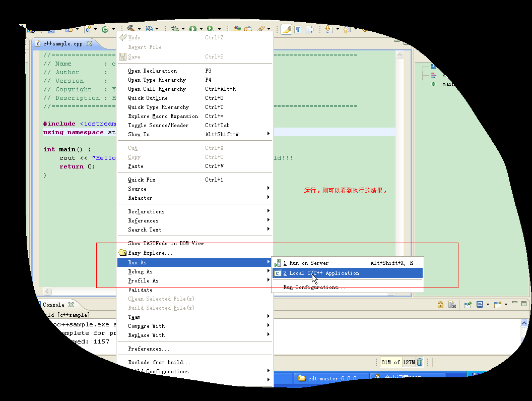This screenshot has height=401, width=532.
Task: Choose Preferences... from the context menu
Action: click(x=195, y=349)
